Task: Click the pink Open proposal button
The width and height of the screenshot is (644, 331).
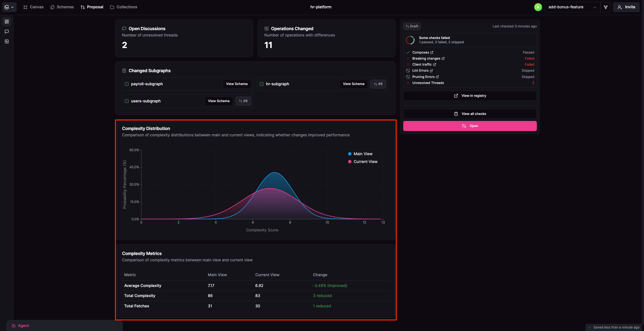Action: (x=470, y=126)
